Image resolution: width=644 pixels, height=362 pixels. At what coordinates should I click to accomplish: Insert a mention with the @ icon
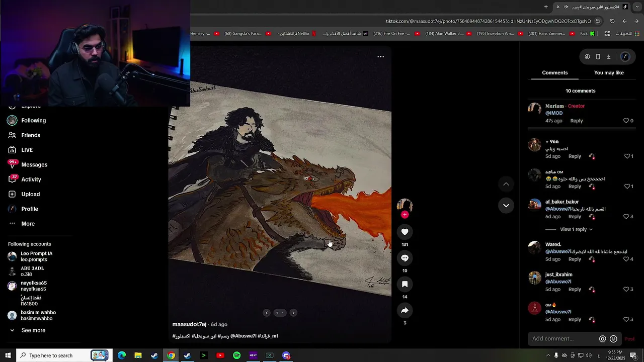[602, 339]
